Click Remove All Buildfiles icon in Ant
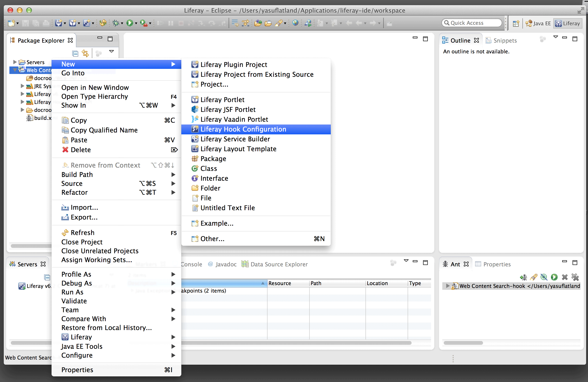Screen dimensions: 588x382 point(575,277)
